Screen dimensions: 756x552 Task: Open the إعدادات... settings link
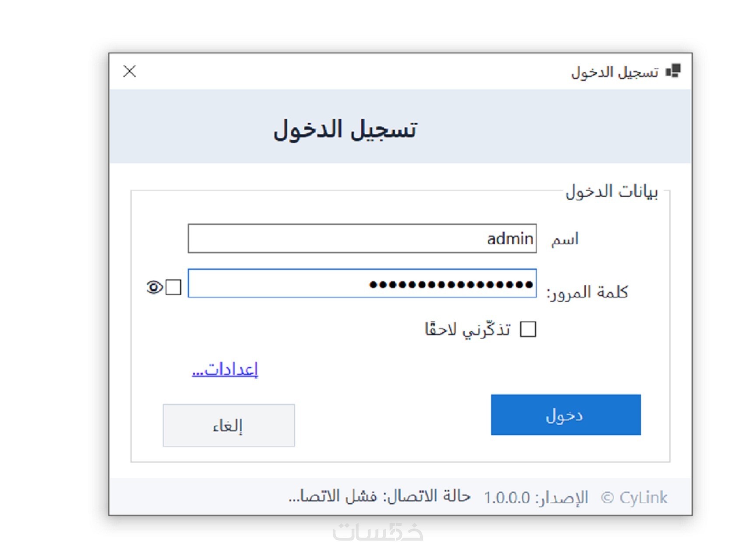tap(225, 370)
